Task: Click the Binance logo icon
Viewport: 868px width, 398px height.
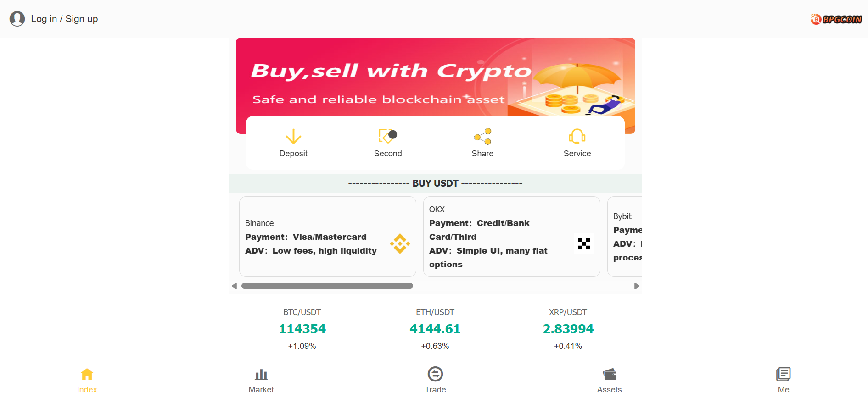Action: coord(400,243)
